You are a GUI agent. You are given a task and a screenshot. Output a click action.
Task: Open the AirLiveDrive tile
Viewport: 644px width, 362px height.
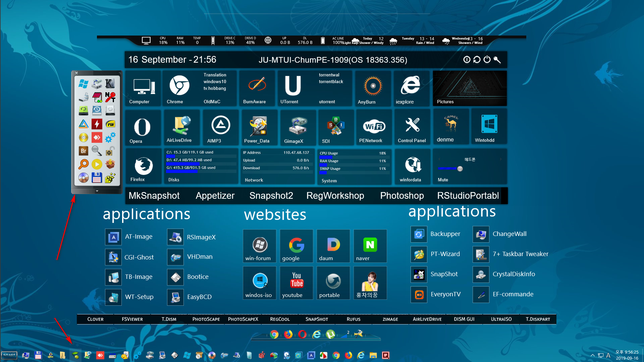(x=181, y=128)
